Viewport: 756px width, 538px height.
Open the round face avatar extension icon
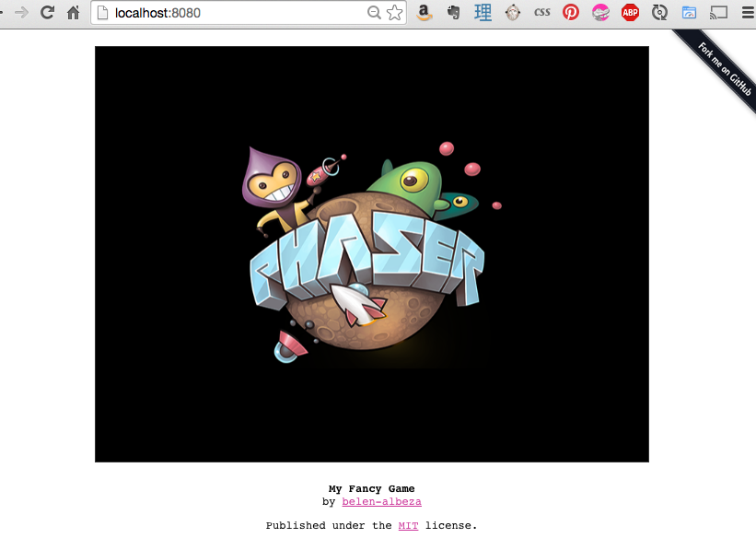(513, 13)
